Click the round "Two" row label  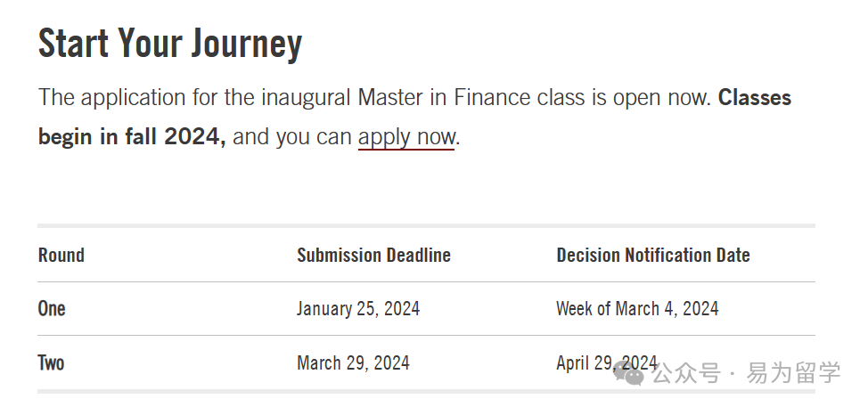point(51,362)
